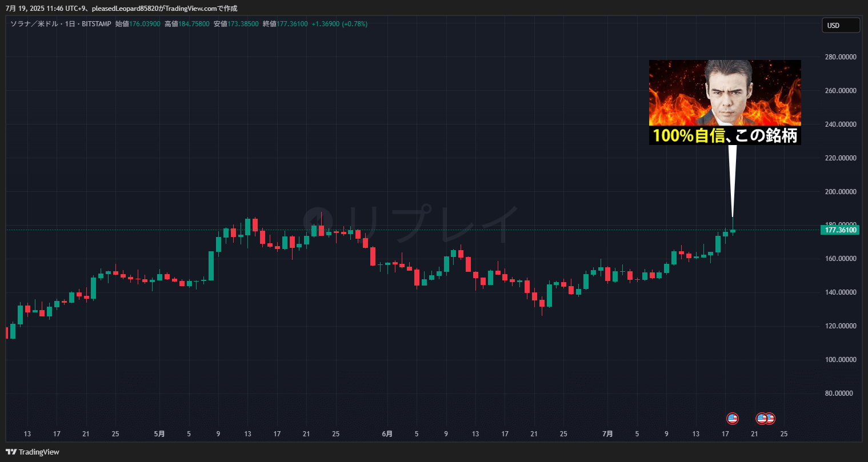Click the flaming man thumbnail image

pos(725,93)
